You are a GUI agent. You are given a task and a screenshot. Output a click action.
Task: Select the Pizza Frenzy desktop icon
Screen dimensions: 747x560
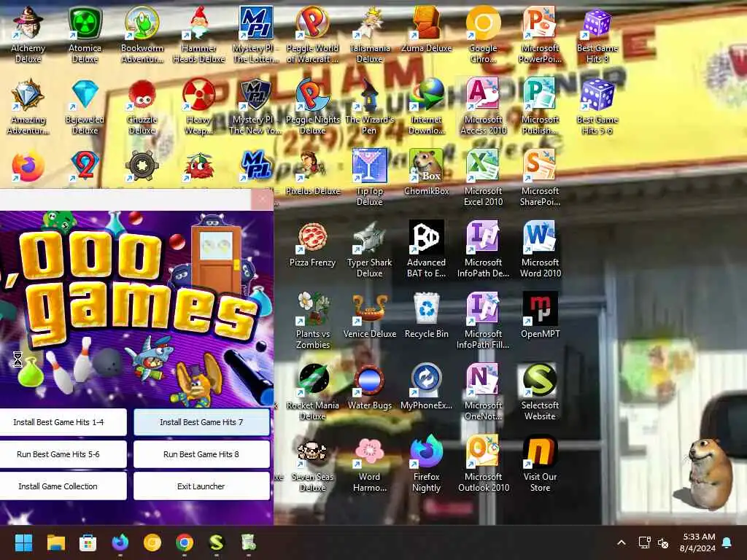coord(312,244)
